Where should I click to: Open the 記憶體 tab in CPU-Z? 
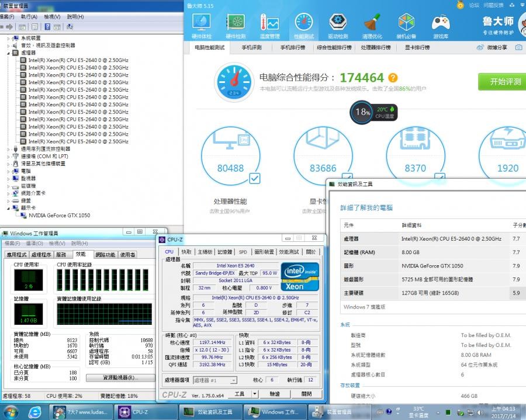225,252
